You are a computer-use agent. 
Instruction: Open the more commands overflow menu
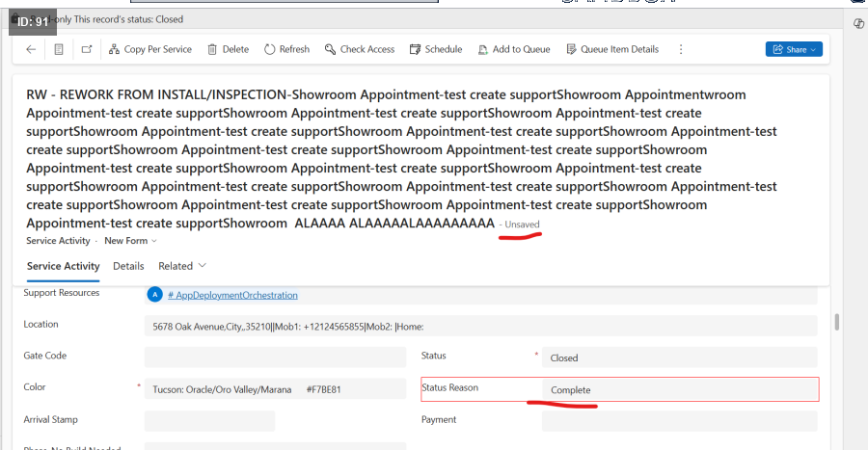681,49
